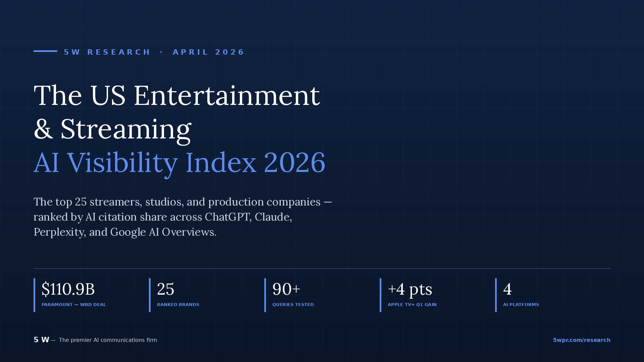
Task: Click the 5W logo in footer
Action: pyautogui.click(x=42, y=340)
